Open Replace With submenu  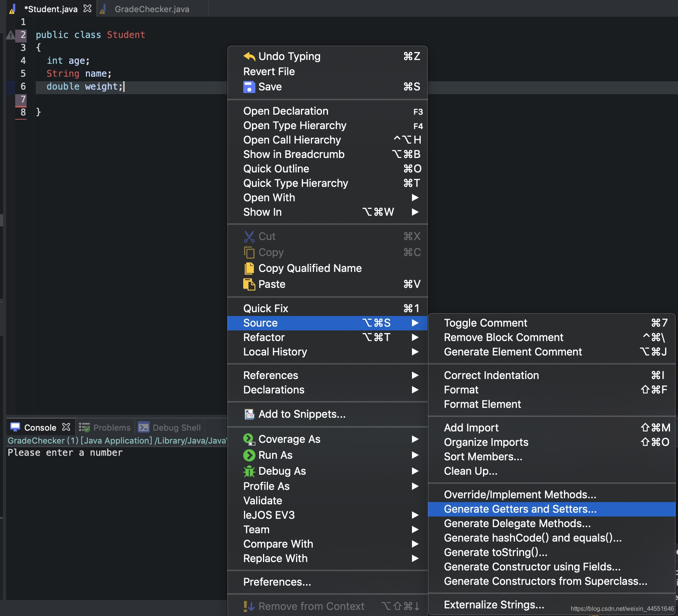click(x=327, y=559)
